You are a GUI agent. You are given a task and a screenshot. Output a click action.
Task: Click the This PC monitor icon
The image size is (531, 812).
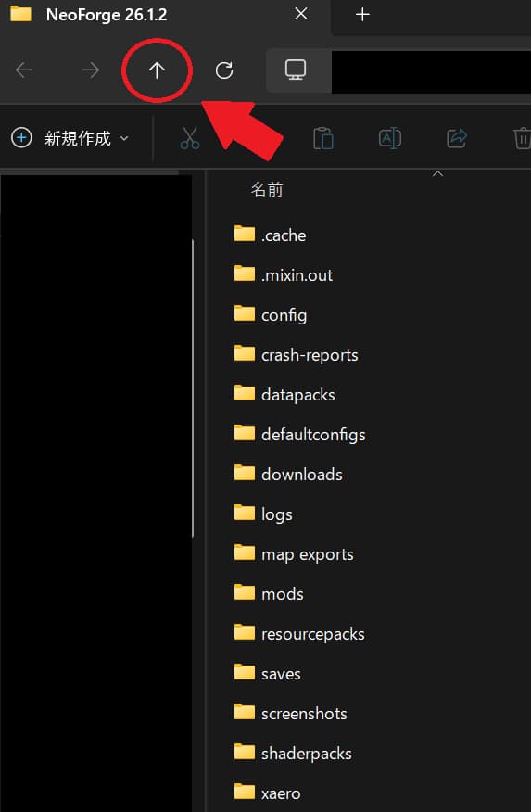pos(296,70)
